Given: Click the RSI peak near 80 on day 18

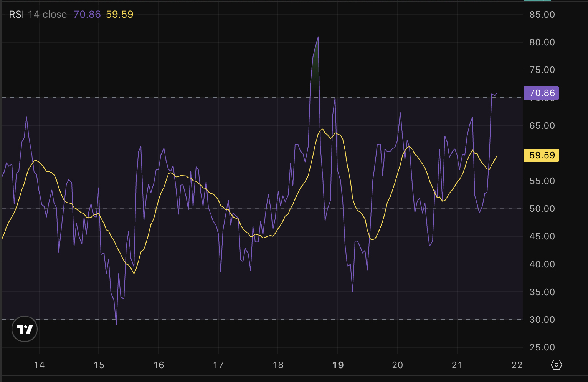Looking at the screenshot, I should click(x=318, y=37).
